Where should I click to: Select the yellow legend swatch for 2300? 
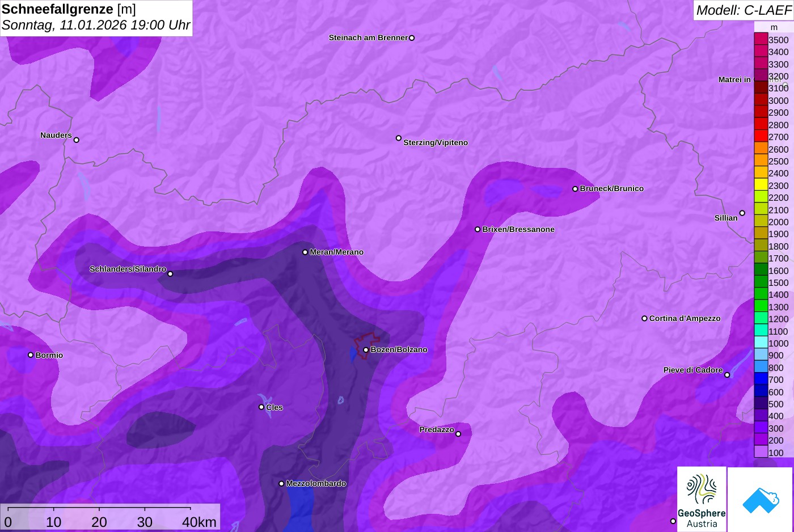pyautogui.click(x=761, y=185)
